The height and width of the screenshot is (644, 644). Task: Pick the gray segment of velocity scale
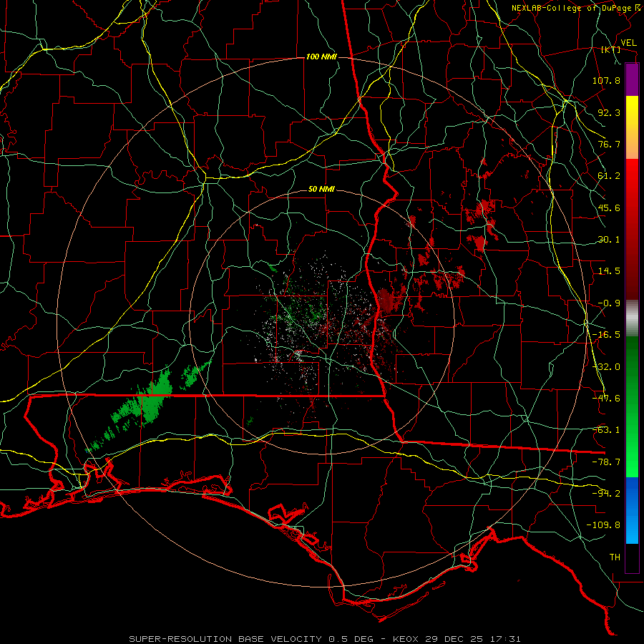pos(632,318)
